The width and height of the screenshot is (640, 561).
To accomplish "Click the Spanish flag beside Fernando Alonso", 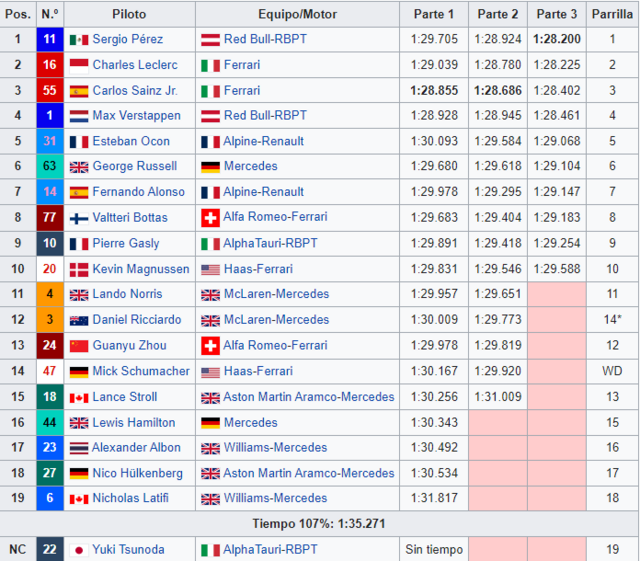I will coord(79,192).
